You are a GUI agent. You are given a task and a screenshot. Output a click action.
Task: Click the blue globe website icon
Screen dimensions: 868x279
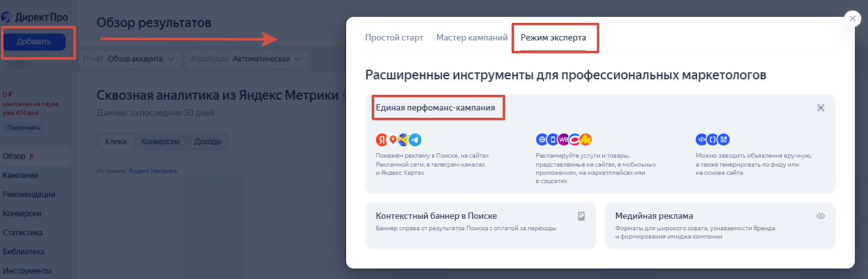pyautogui.click(x=542, y=139)
